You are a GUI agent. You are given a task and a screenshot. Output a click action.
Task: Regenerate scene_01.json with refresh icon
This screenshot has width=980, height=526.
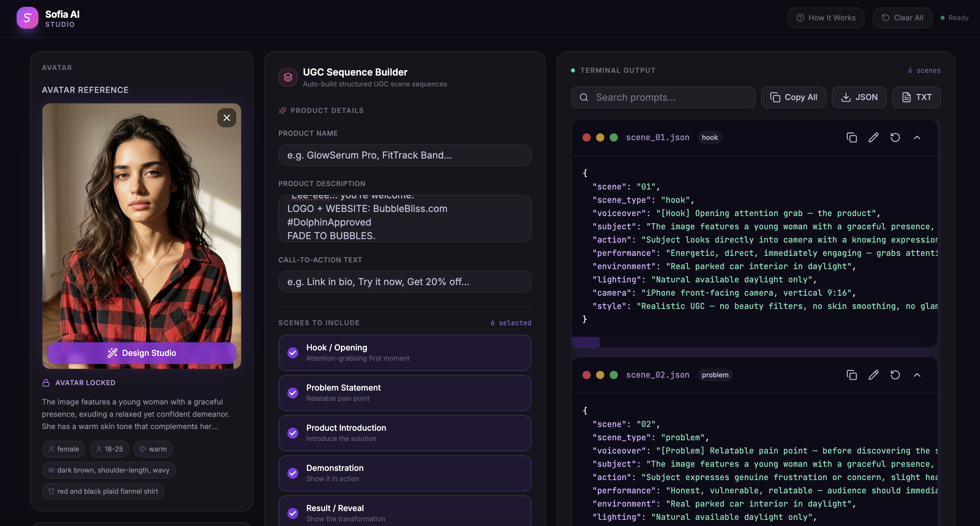point(895,137)
